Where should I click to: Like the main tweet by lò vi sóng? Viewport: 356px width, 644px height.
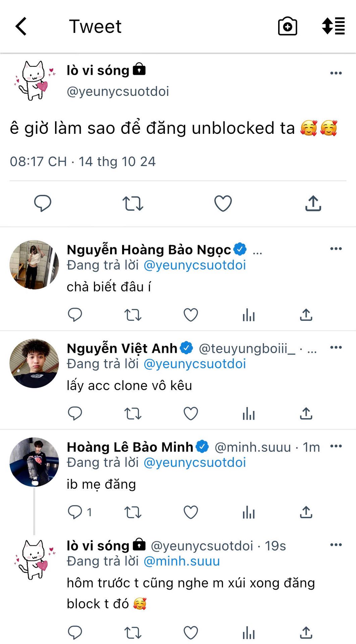(223, 203)
